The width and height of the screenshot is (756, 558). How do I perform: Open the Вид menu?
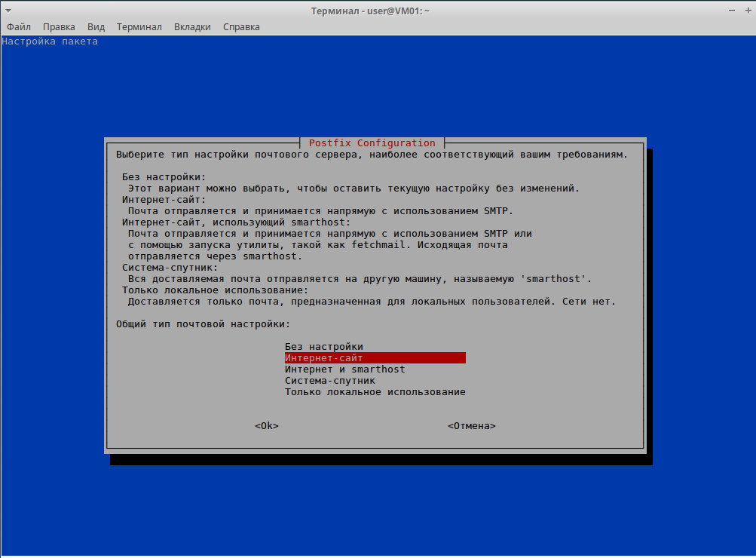coord(96,27)
